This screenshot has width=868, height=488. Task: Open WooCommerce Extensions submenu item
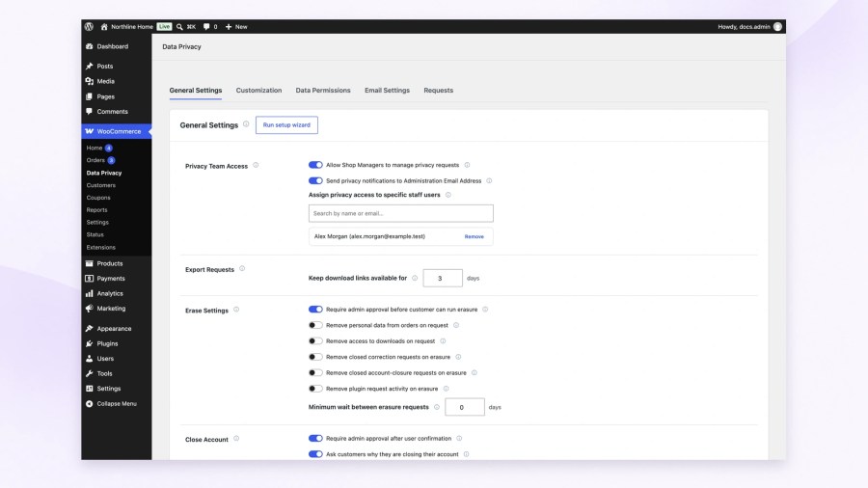100,247
